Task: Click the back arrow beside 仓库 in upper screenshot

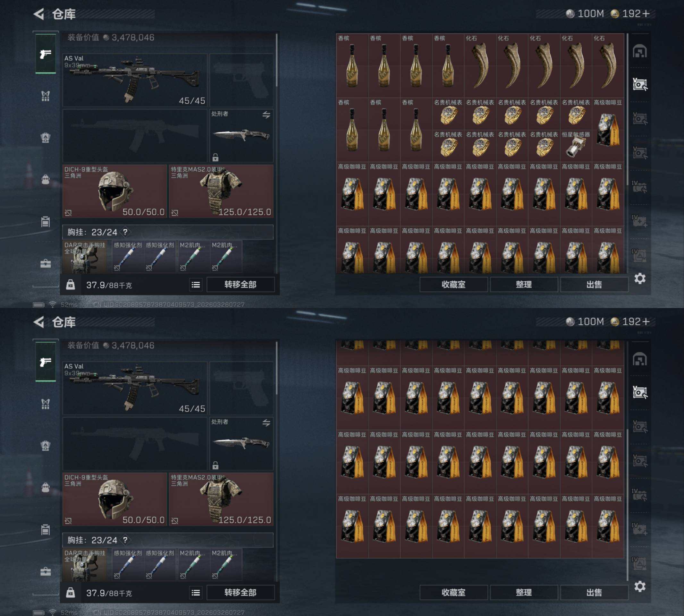Action: 39,14
